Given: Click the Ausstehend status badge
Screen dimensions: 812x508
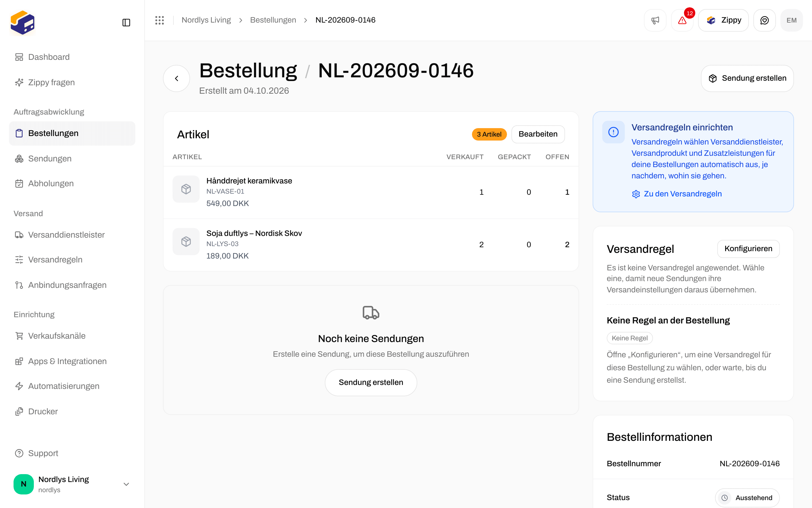Looking at the screenshot, I should pyautogui.click(x=747, y=498).
